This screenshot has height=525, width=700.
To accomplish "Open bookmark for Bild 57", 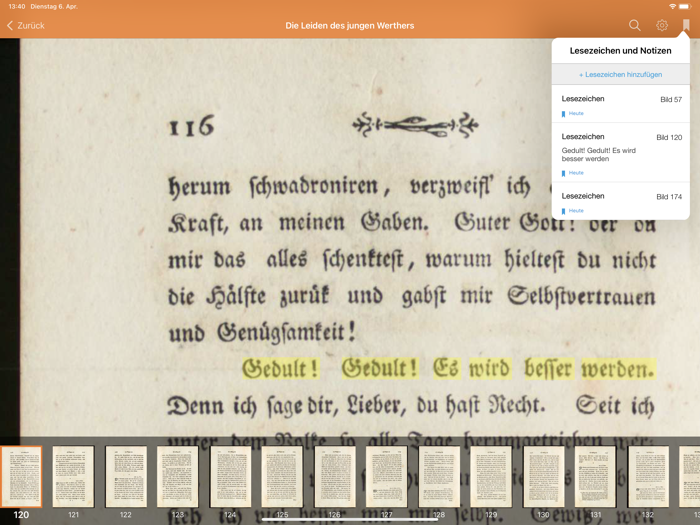I will (x=621, y=104).
